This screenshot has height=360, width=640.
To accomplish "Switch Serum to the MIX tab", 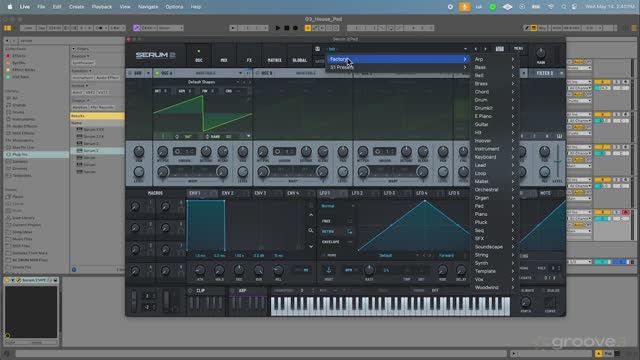I will click(x=224, y=57).
